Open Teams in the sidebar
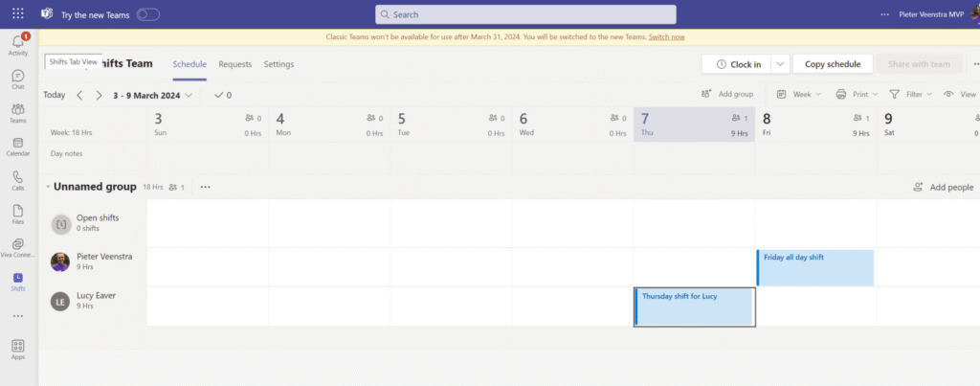The image size is (980, 386). (18, 113)
